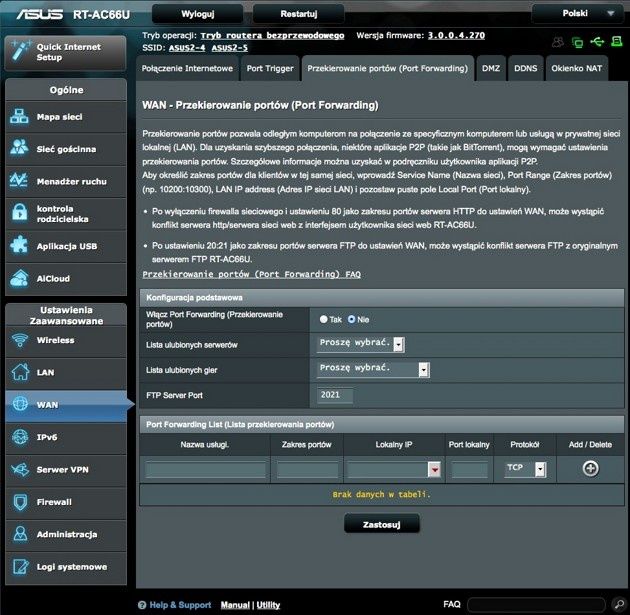Select Tak to enable Port Forwarding

click(x=323, y=319)
